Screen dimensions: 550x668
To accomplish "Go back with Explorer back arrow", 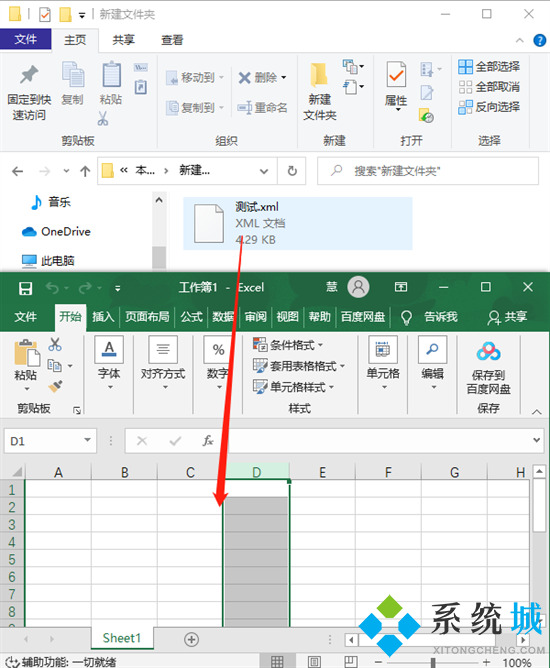I will (17, 171).
